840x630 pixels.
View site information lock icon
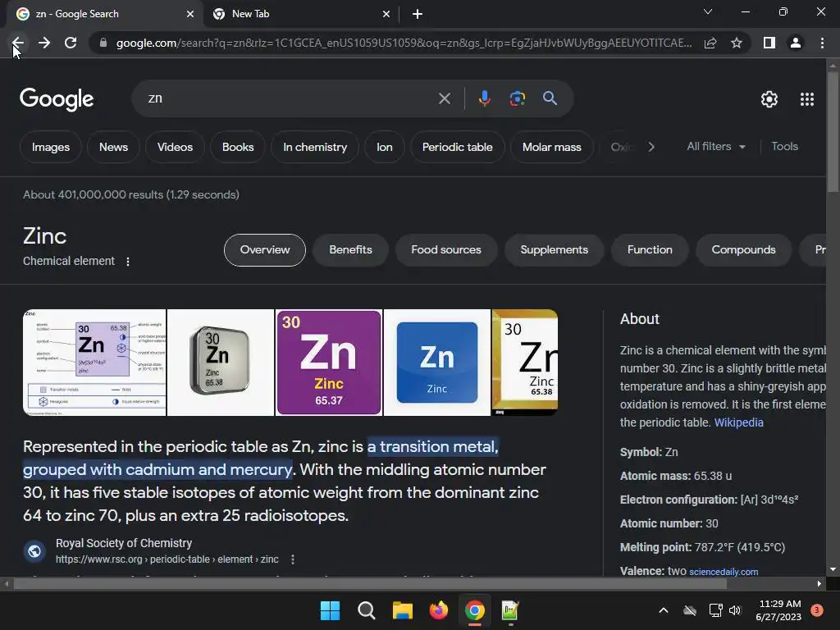[103, 43]
